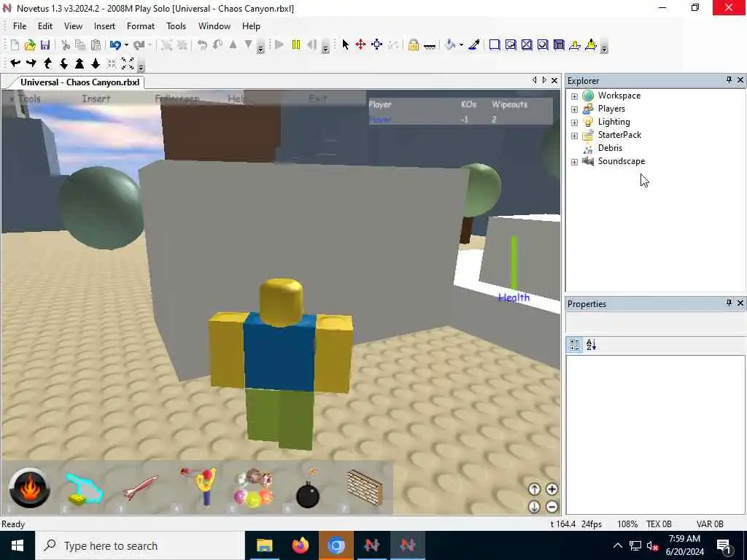Open the Format menu
The image size is (747, 560).
click(x=141, y=26)
